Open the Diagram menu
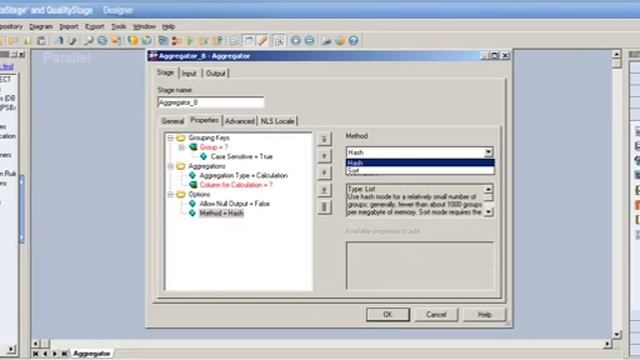The height and width of the screenshot is (360, 640). tap(41, 27)
